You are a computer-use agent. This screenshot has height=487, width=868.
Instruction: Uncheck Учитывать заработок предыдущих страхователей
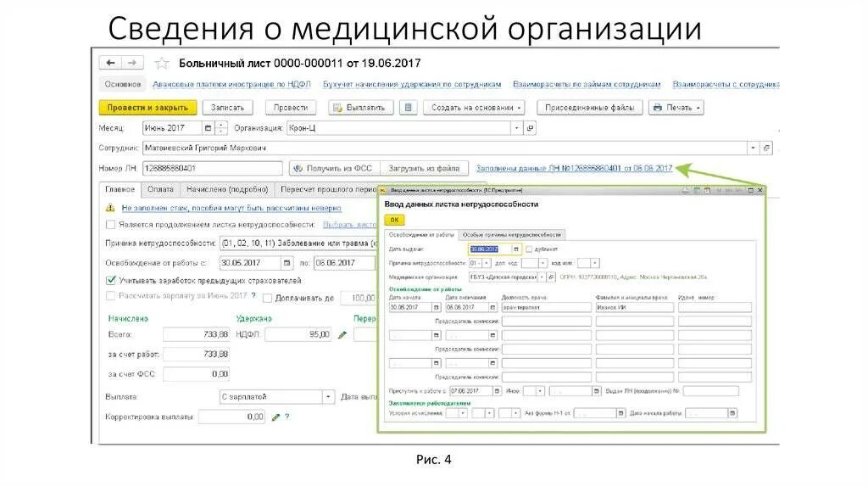click(111, 280)
